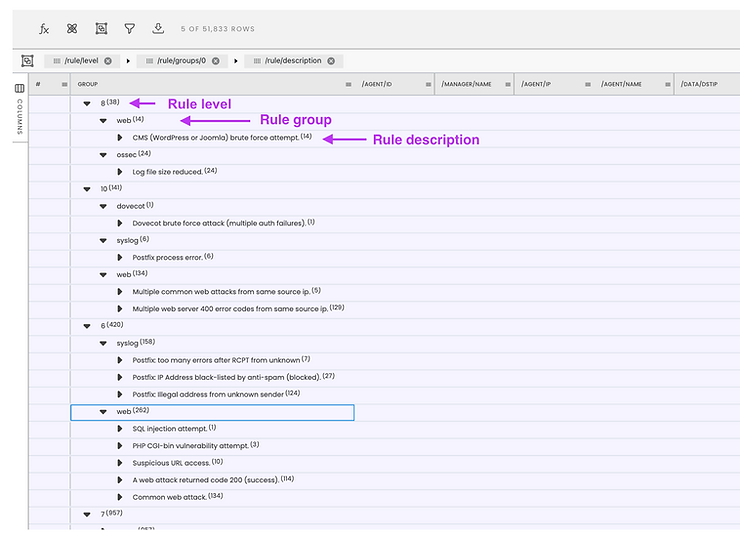This screenshot has width=740, height=533.
Task: Expand Log file size reduced row
Action: coord(120,172)
